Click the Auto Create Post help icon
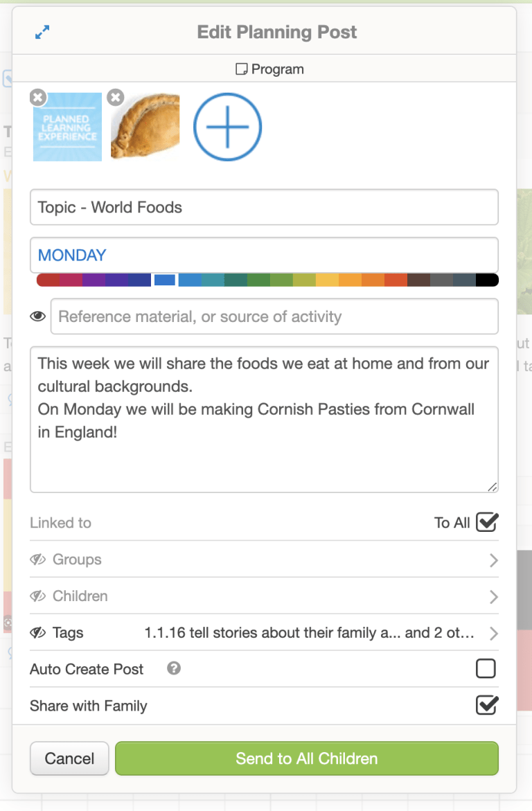The image size is (532, 811). tap(174, 668)
